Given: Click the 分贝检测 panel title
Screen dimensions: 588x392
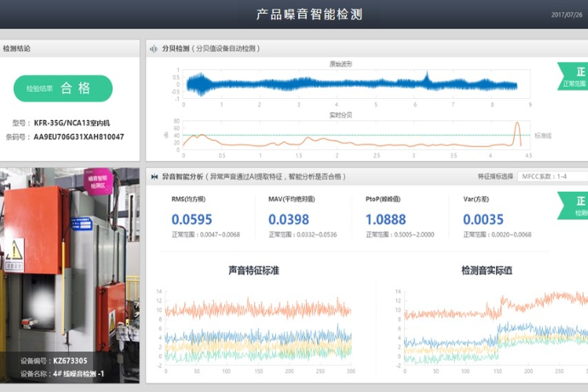Looking at the screenshot, I should tap(176, 49).
